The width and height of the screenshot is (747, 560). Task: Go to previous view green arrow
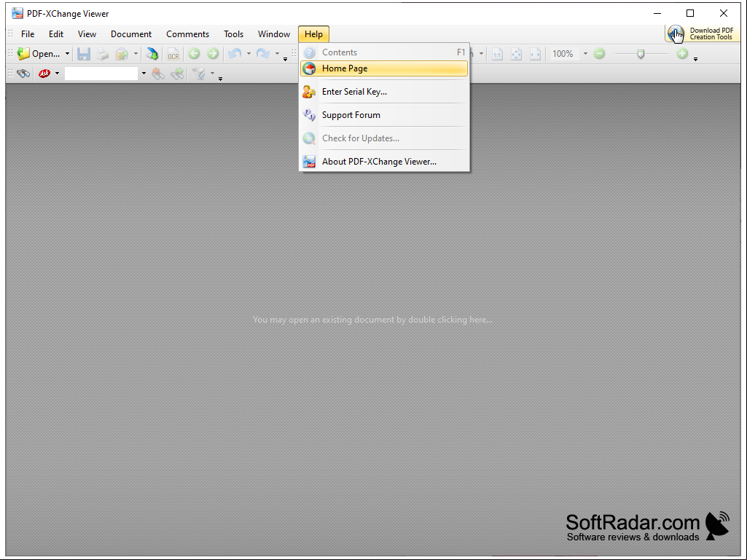[194, 54]
